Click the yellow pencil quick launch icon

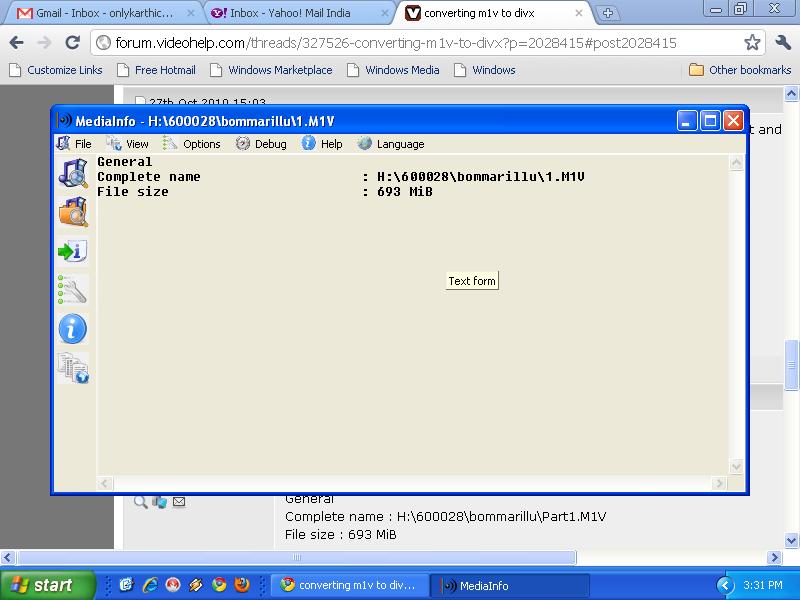[x=196, y=585]
